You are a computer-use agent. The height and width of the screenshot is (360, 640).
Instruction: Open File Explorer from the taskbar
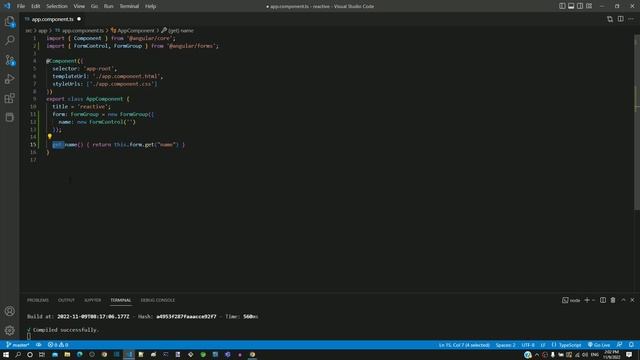pyautogui.click(x=67, y=355)
